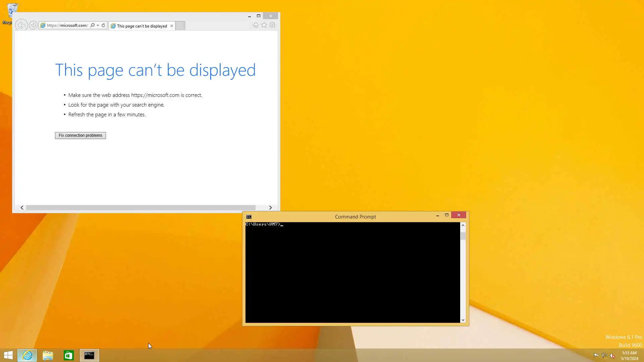The height and width of the screenshot is (362, 644).
Task: Open Favorites star icon
Action: (x=264, y=25)
